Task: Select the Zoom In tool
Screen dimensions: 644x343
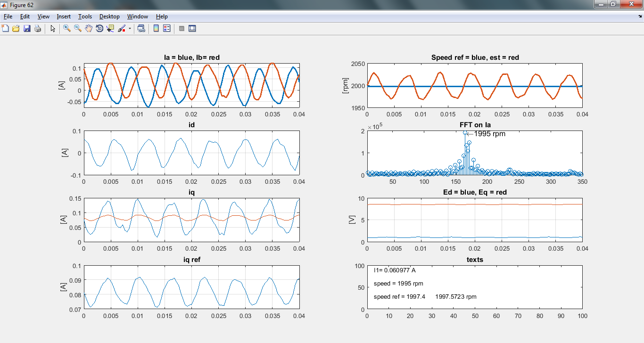Action: pyautogui.click(x=66, y=28)
